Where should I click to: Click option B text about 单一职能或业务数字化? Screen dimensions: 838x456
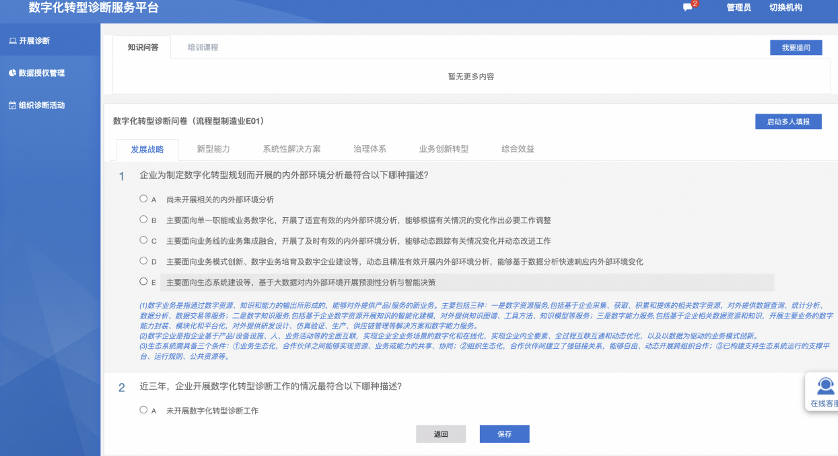click(359, 220)
